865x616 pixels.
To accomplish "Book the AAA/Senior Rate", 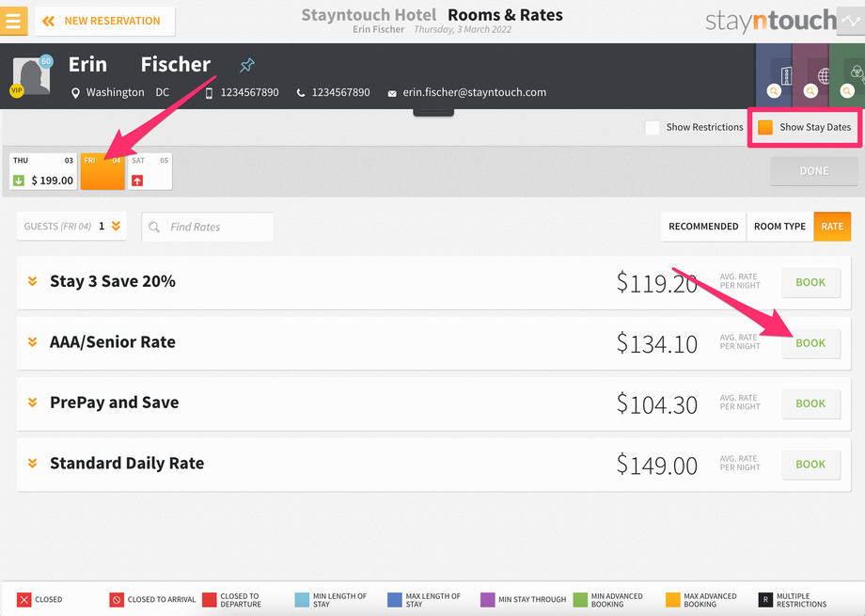I will pos(810,343).
